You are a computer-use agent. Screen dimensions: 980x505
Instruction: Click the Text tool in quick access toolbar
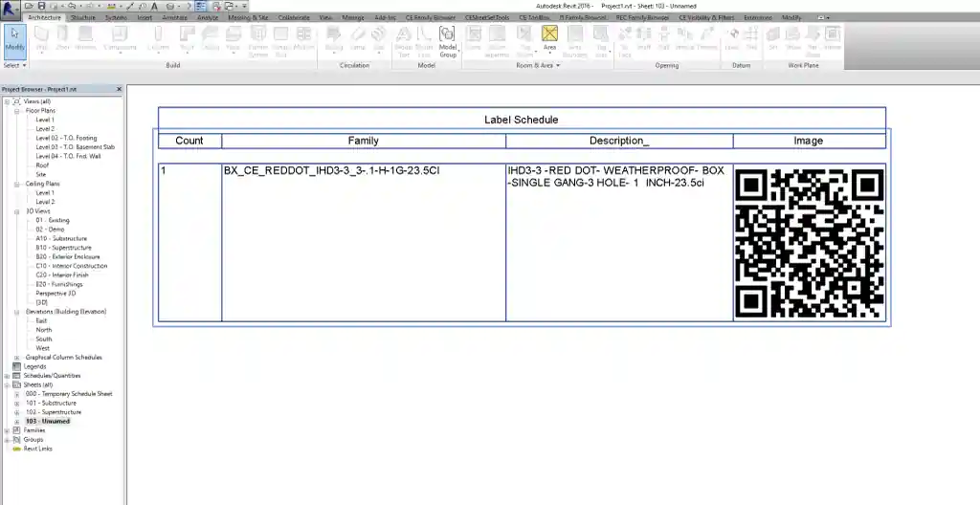click(155, 7)
